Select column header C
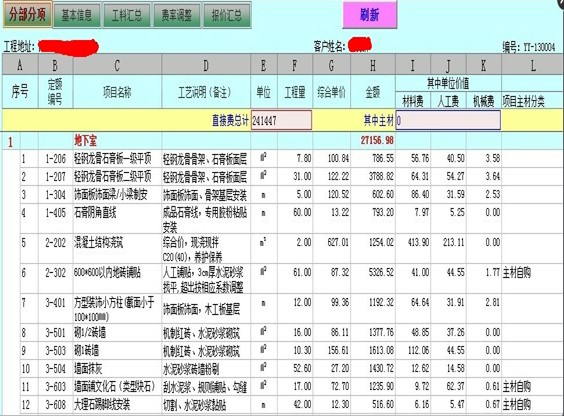Image resolution: width=564 pixels, height=416 pixels. click(x=117, y=65)
